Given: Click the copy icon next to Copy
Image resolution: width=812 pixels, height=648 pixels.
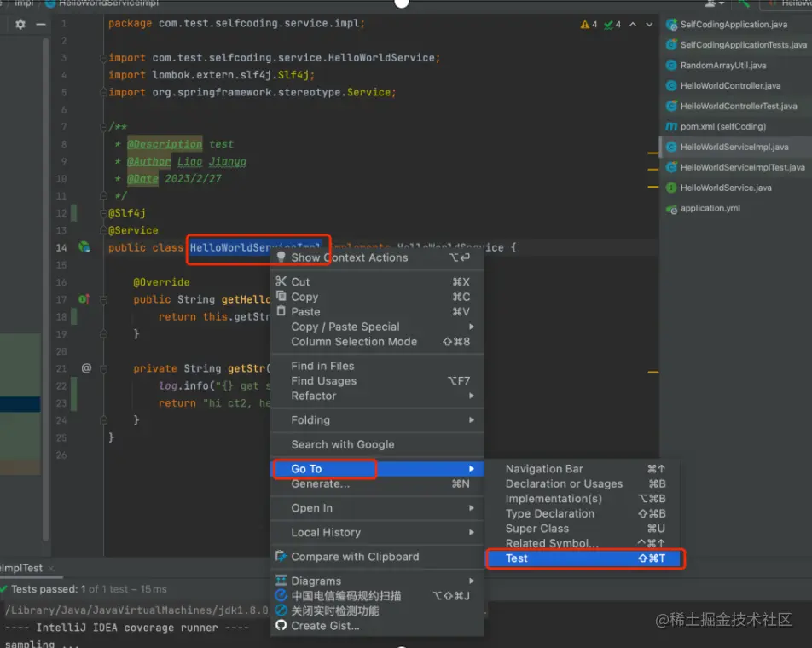Looking at the screenshot, I should pyautogui.click(x=281, y=297).
